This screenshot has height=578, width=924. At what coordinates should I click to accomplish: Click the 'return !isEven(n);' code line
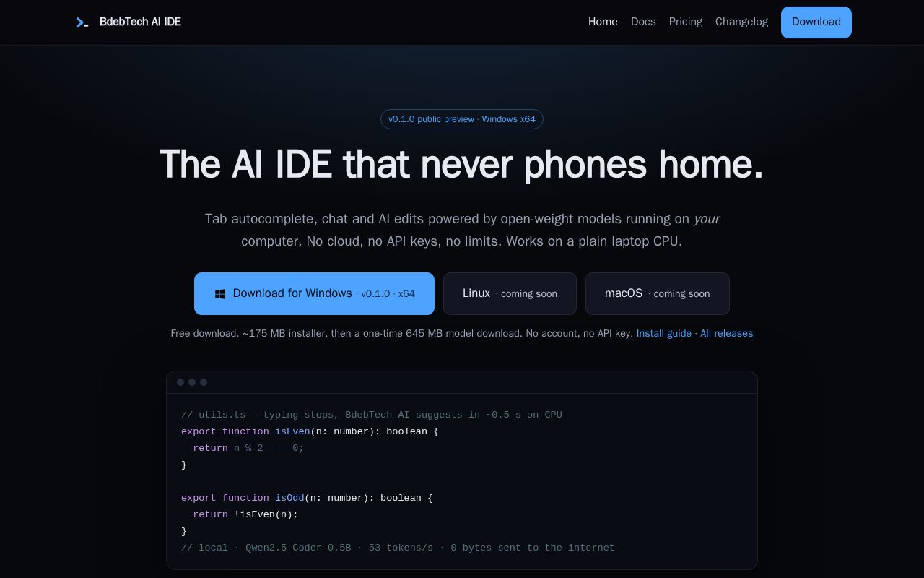(245, 514)
